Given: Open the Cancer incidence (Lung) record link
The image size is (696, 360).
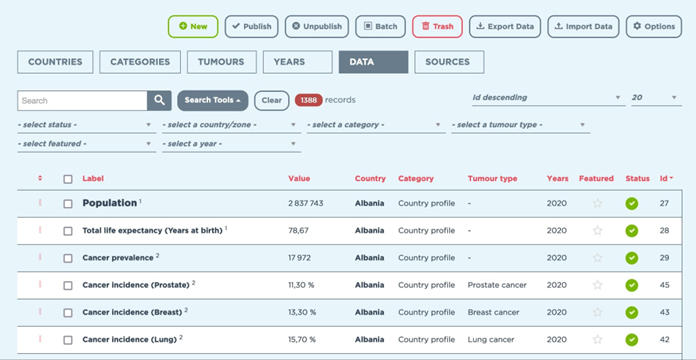Looking at the screenshot, I should (x=130, y=340).
